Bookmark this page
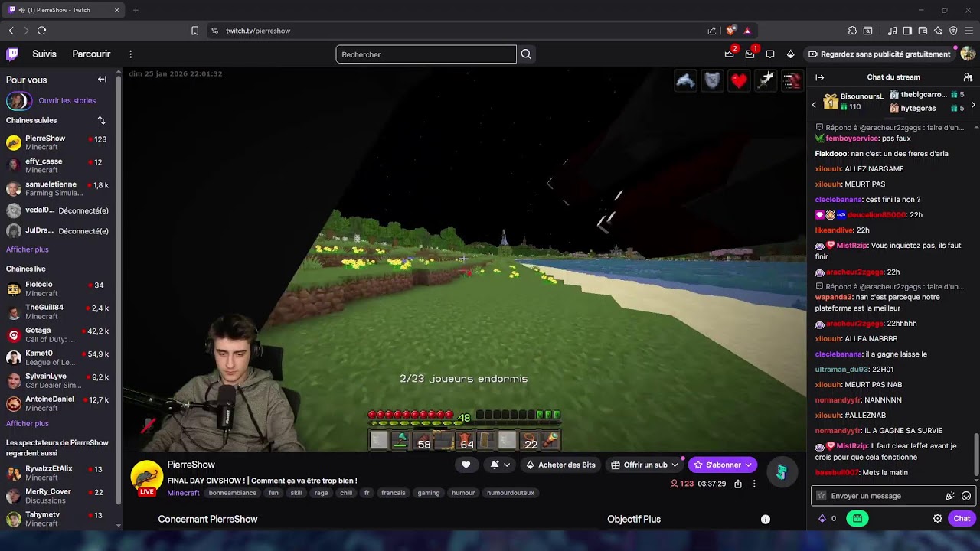Viewport: 980px width, 551px height. click(194, 31)
